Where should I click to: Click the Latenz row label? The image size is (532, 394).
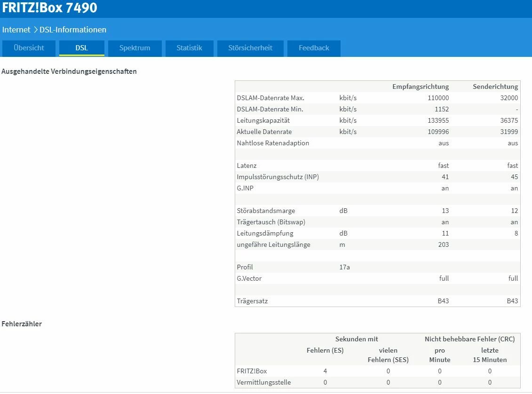(246, 165)
